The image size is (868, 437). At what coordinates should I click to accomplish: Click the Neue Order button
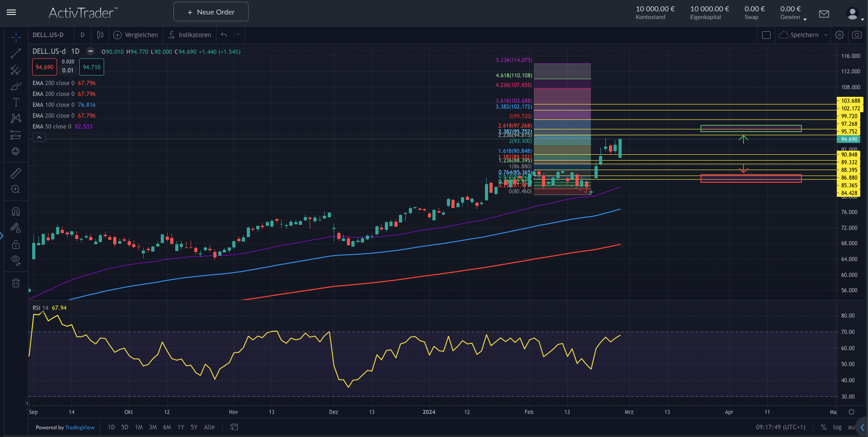pos(211,12)
